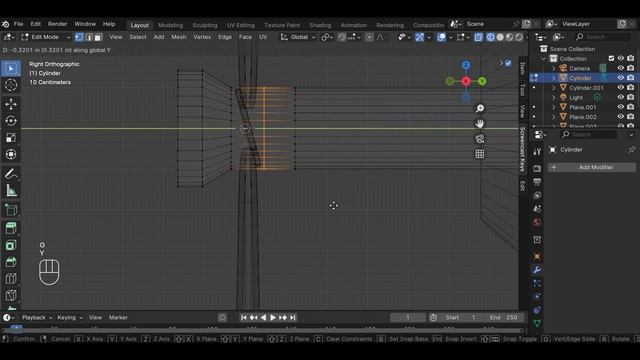
Task: Open the Mesh menu
Action: click(x=179, y=37)
